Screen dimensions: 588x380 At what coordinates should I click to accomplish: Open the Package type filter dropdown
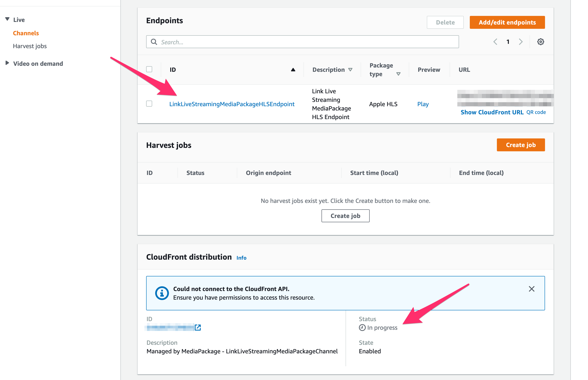[x=399, y=74]
